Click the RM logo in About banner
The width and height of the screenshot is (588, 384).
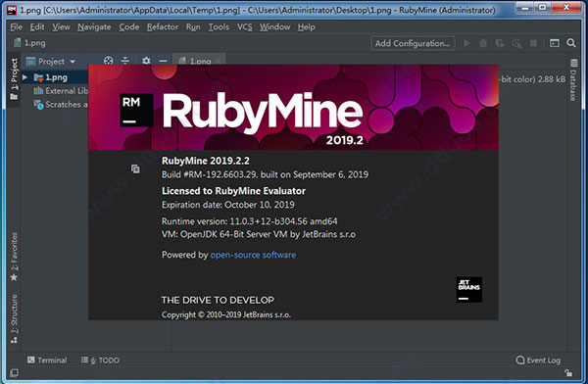click(x=136, y=110)
